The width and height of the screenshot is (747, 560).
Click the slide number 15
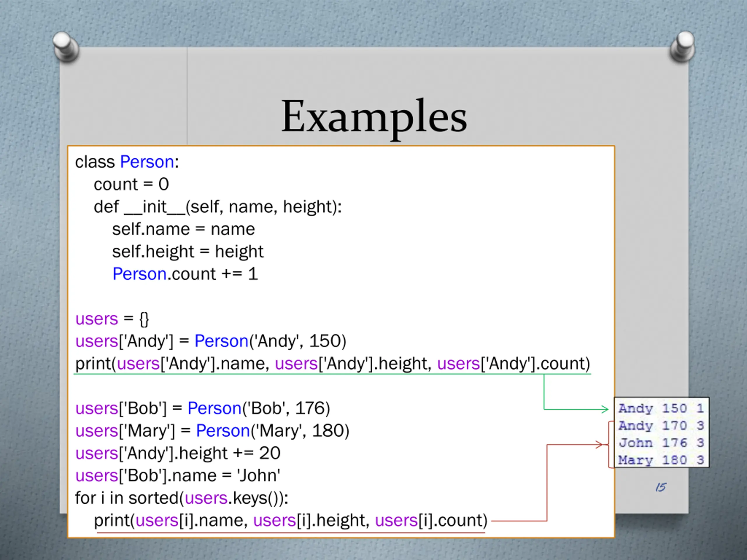coord(661,487)
